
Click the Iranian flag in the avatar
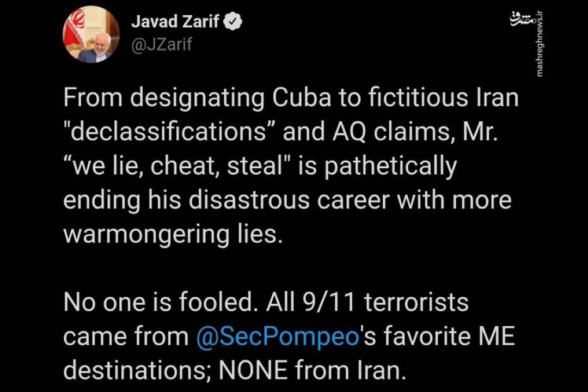click(75, 28)
